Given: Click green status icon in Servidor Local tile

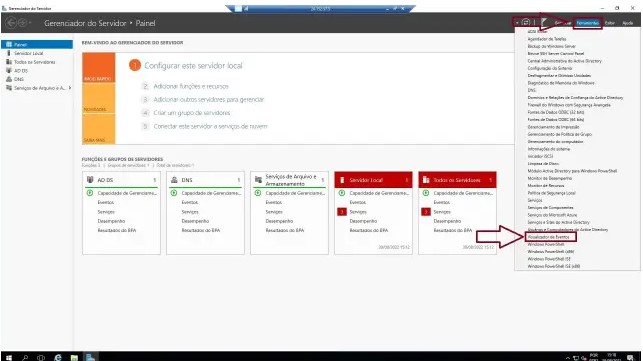Looking at the screenshot, I should click(342, 193).
